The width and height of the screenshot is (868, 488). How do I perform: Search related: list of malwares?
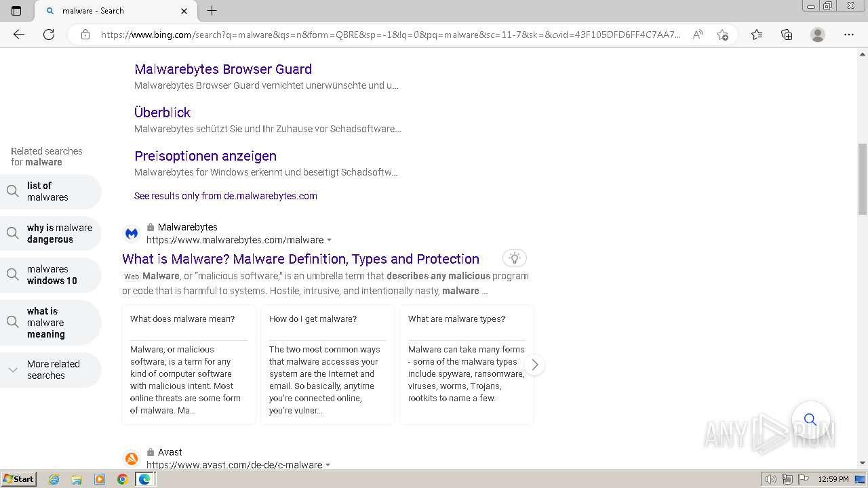(51, 192)
